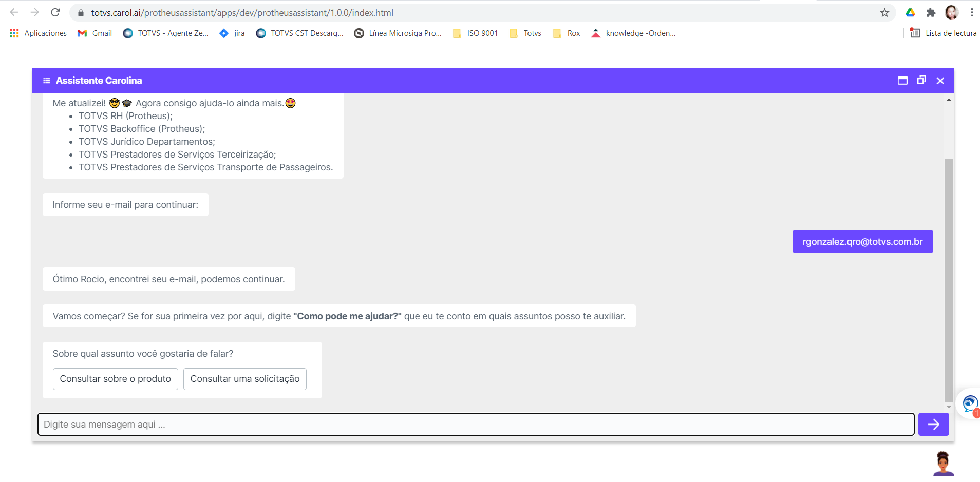Open the Chrome profile avatar
Screen dimensions: 980x482
click(x=951, y=12)
